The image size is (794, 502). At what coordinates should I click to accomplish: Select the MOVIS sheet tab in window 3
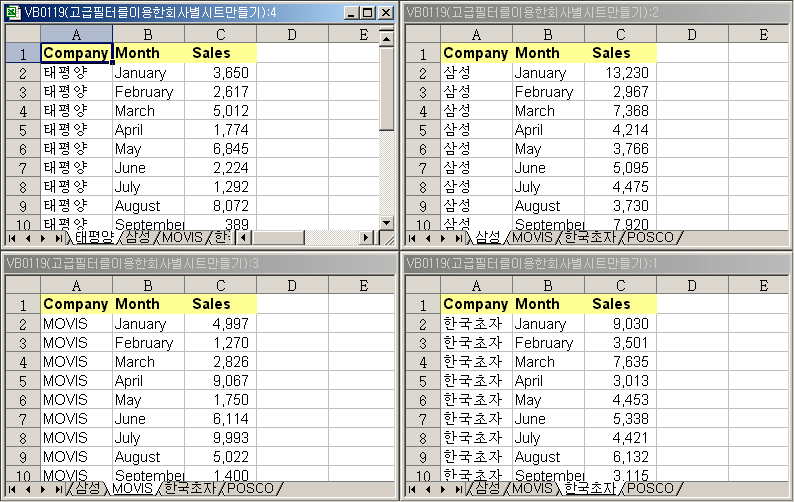pos(132,489)
